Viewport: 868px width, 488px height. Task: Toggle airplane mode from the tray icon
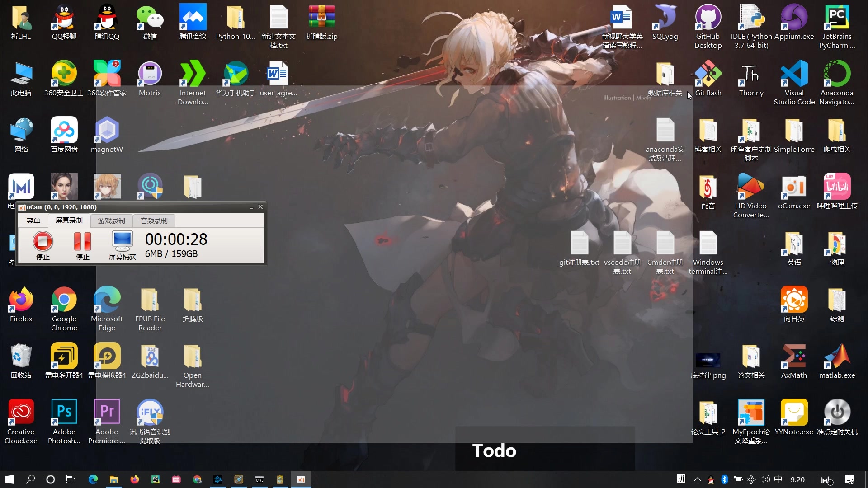[x=751, y=479]
